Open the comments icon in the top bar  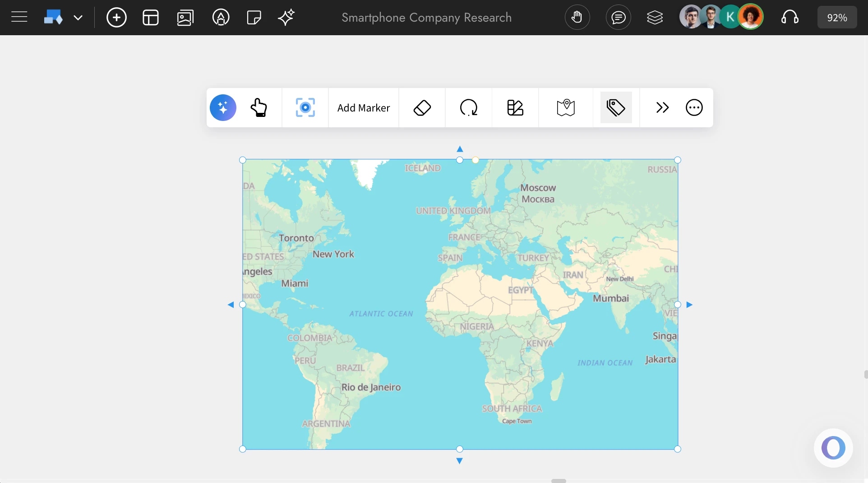click(x=619, y=17)
